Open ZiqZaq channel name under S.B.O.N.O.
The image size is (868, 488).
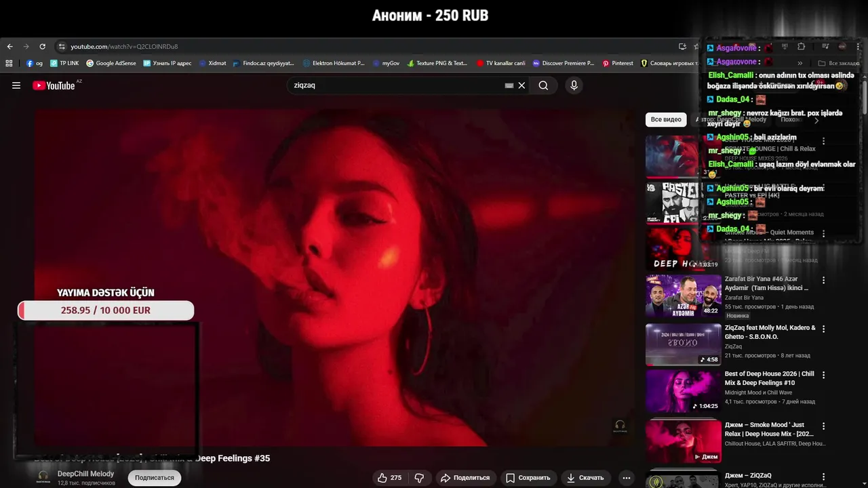(733, 346)
